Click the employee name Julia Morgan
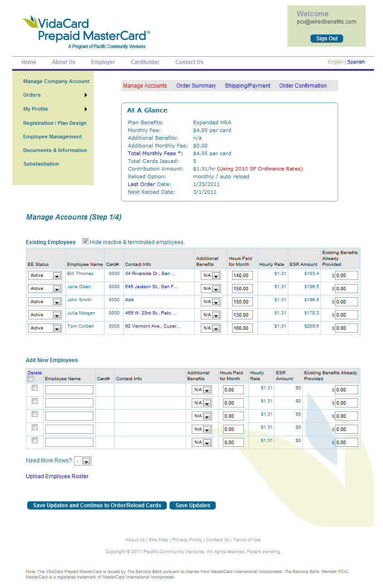The image size is (383, 588). pos(81,313)
